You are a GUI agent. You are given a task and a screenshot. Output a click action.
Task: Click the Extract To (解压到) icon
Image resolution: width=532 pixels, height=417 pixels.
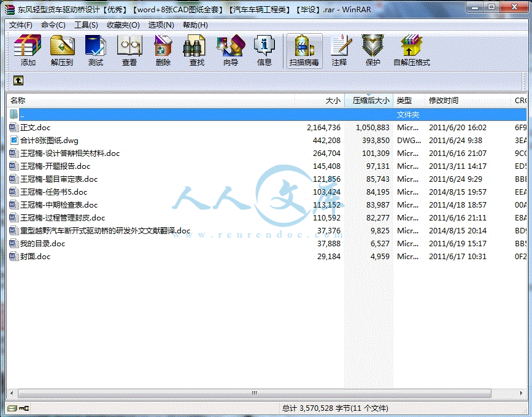[x=62, y=45]
